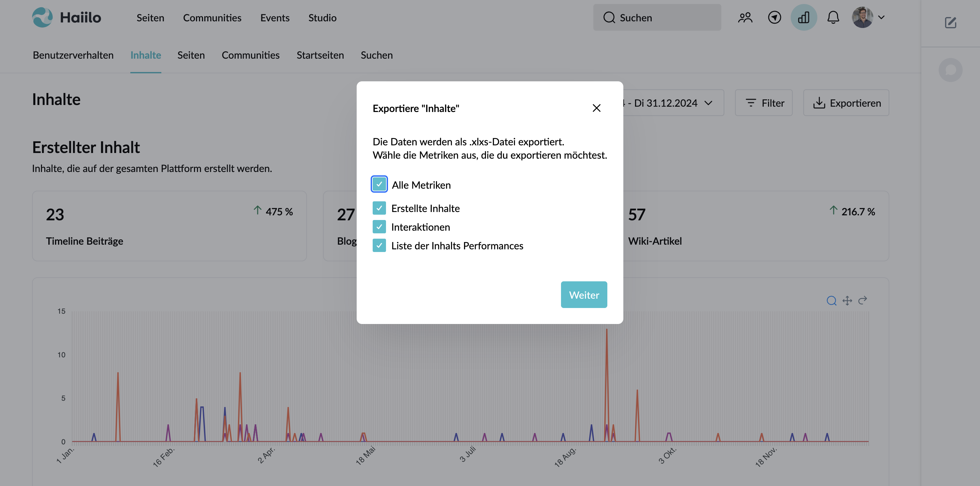The width and height of the screenshot is (980, 486).
Task: Open the date range dropdown
Action: click(x=673, y=103)
